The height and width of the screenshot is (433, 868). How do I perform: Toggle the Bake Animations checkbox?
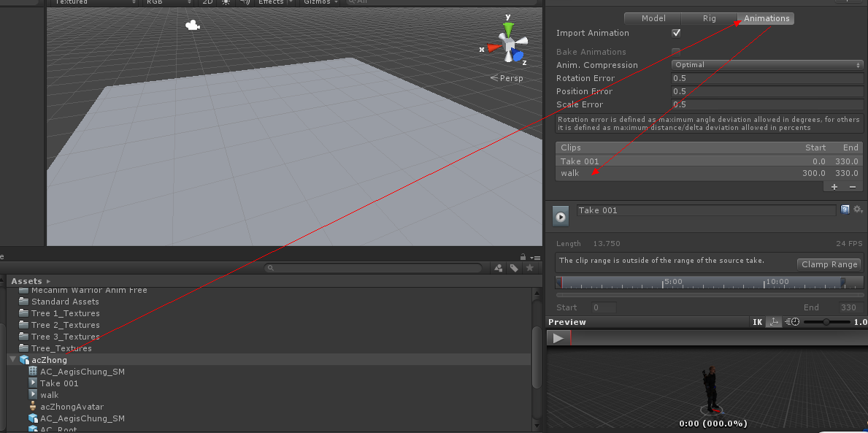676,52
